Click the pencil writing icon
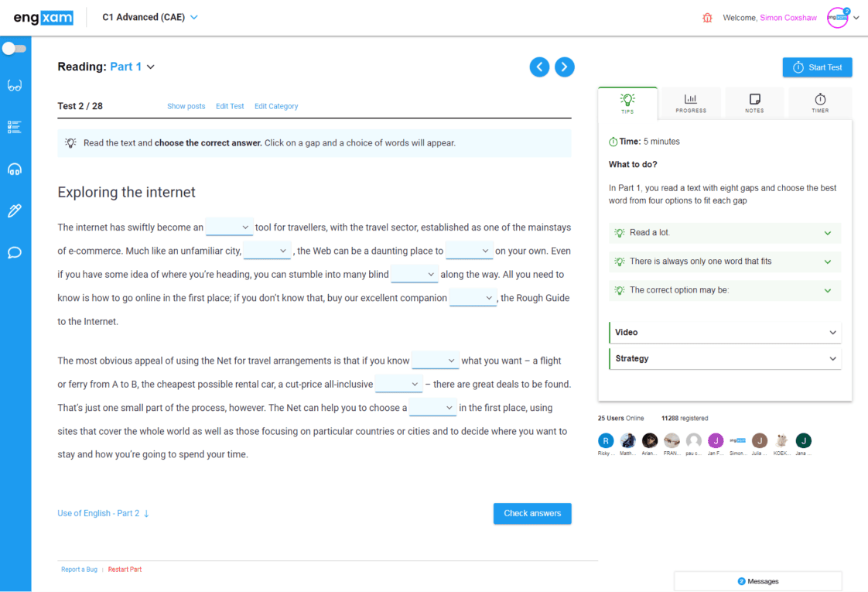The image size is (868, 592). tap(15, 210)
